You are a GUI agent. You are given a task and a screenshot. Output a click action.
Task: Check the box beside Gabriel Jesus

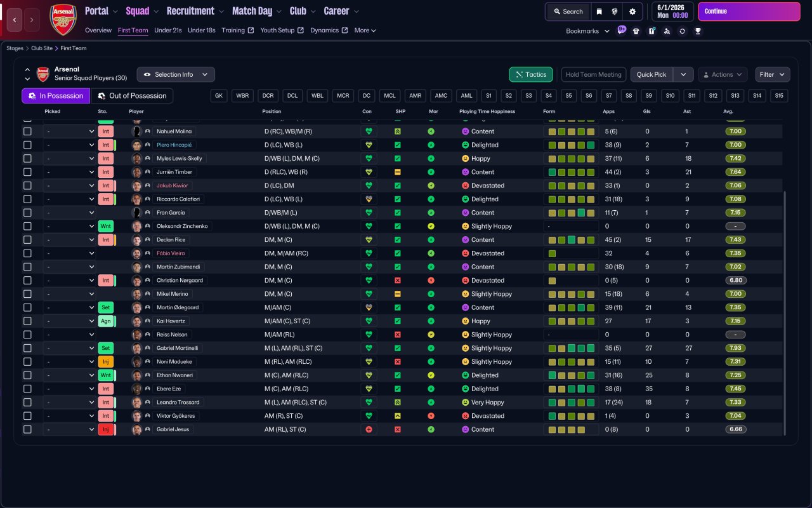tap(27, 429)
